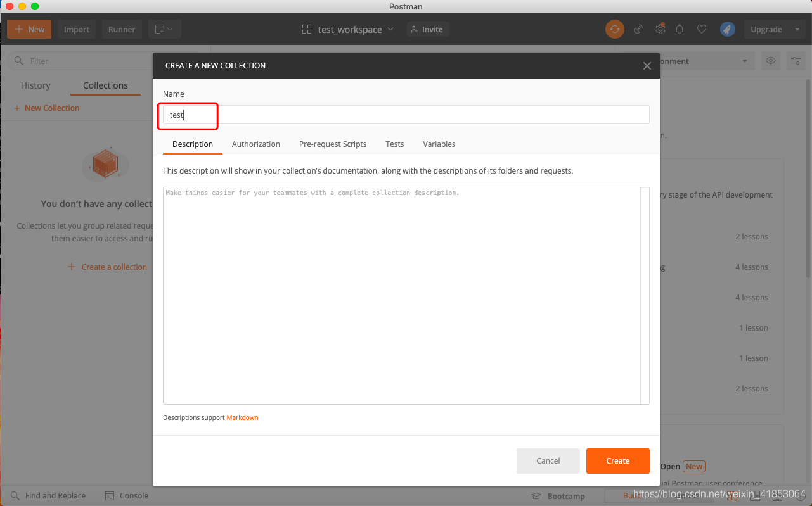Click the New Collection link
Screen dimensions: 812x506
[x=47, y=108]
